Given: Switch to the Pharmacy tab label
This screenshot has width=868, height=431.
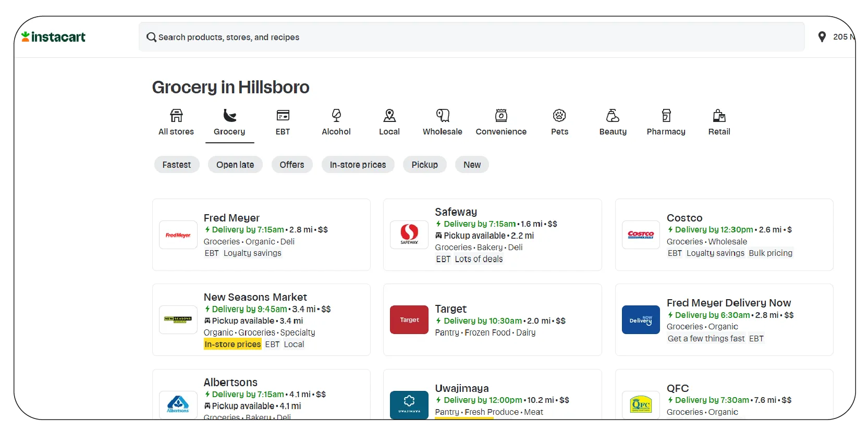Looking at the screenshot, I should (x=666, y=132).
